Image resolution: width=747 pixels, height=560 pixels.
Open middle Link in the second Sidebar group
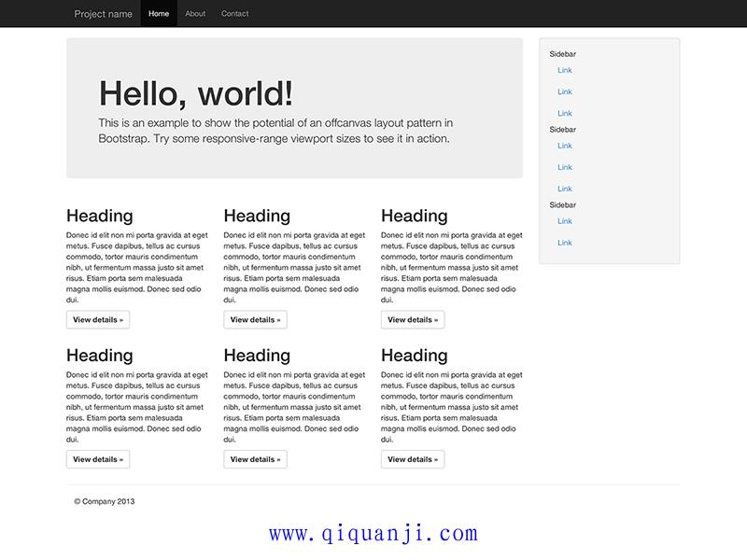point(564,167)
